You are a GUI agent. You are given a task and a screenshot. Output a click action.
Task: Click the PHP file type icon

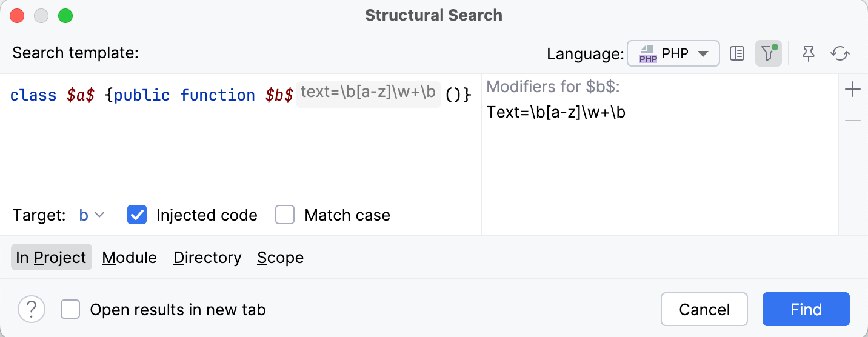pos(648,54)
